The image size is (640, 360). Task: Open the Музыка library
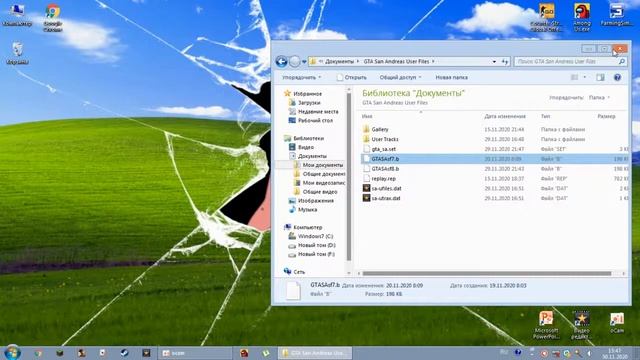click(307, 210)
